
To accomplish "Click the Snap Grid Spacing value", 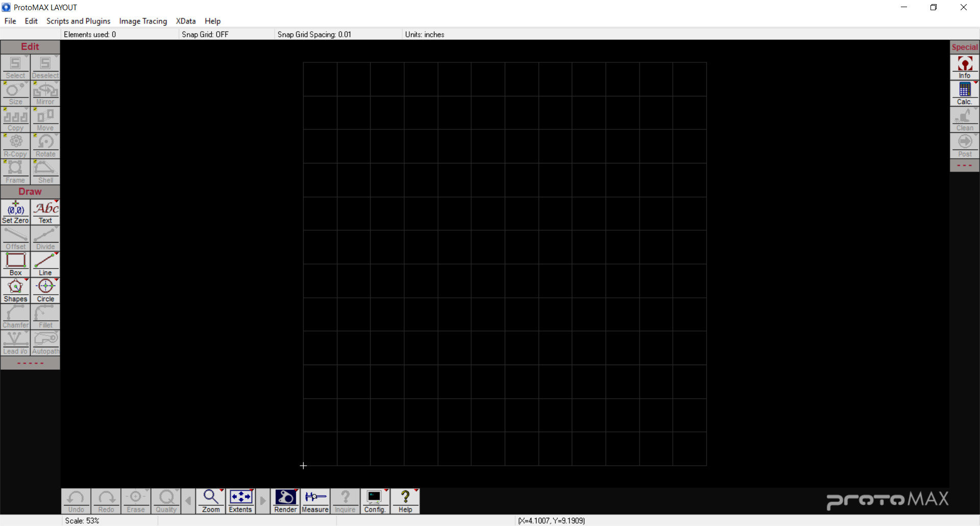I will click(314, 34).
